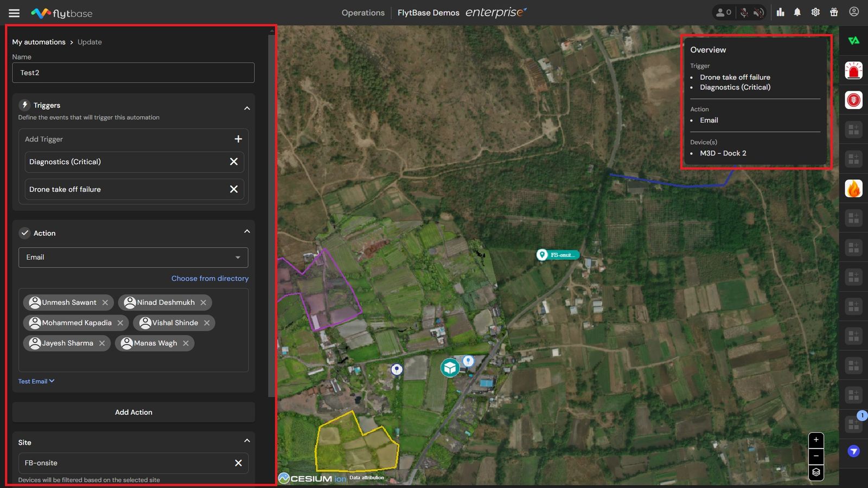
Task: Zoom out on the map
Action: click(816, 456)
